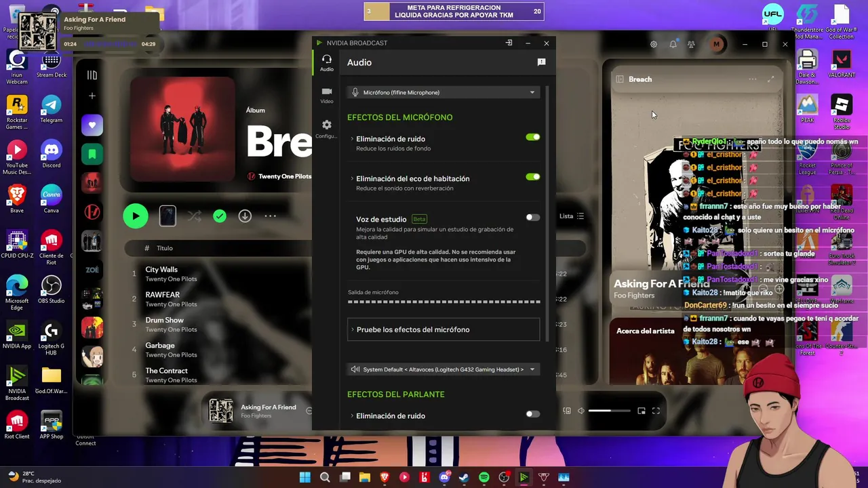This screenshot has width=868, height=488.
Task: Open Logitech G HUB desktop shortcut
Action: point(52,338)
